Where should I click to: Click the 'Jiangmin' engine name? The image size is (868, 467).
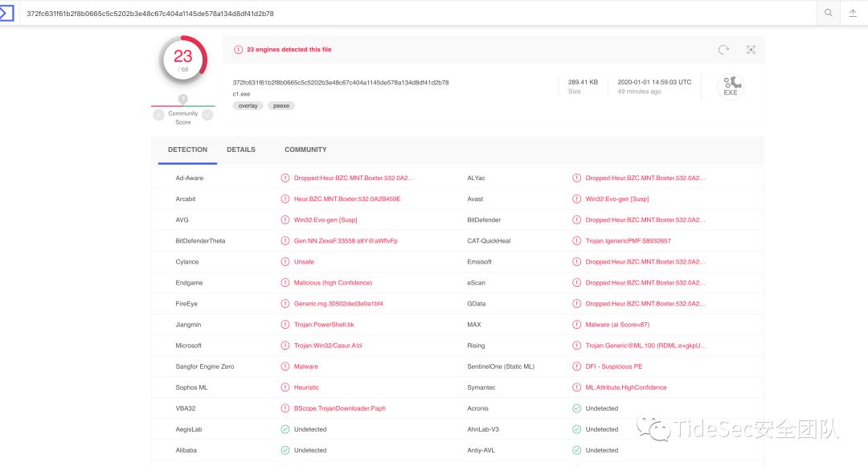pos(188,325)
